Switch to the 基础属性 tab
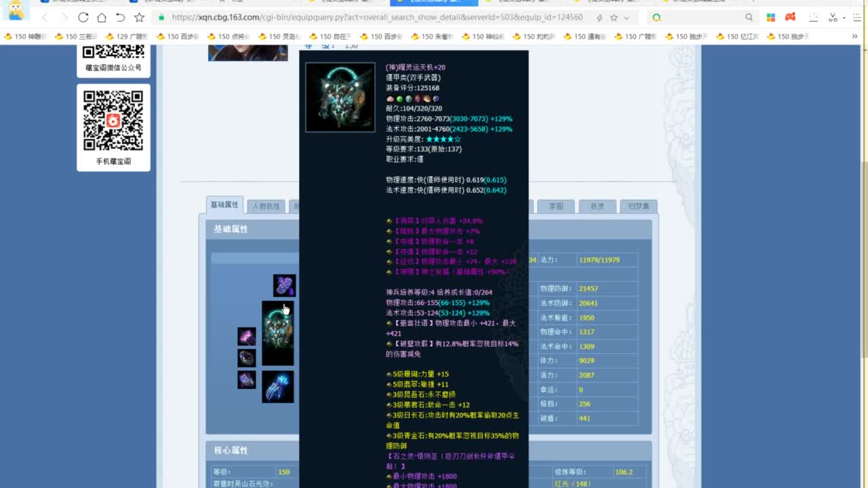The height and width of the screenshot is (488, 868). (x=224, y=205)
